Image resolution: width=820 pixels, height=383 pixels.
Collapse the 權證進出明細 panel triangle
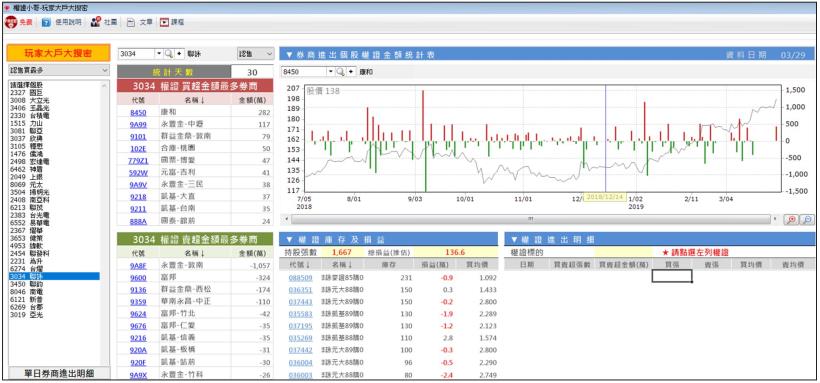(x=514, y=240)
